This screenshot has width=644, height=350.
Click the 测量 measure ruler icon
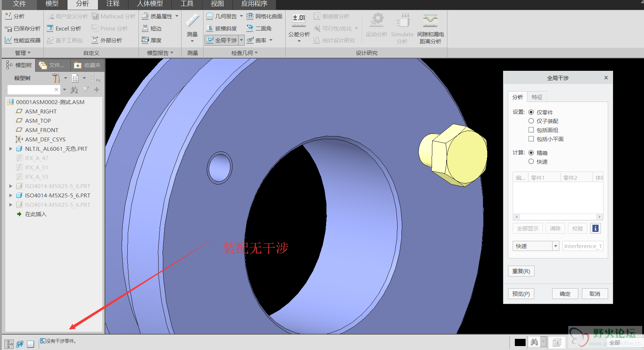click(192, 20)
